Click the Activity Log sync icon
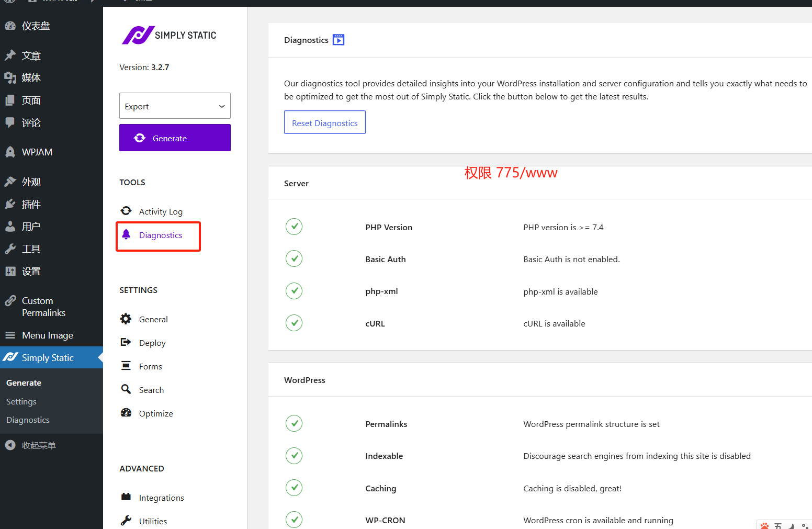Image resolution: width=812 pixels, height=529 pixels. click(x=126, y=211)
